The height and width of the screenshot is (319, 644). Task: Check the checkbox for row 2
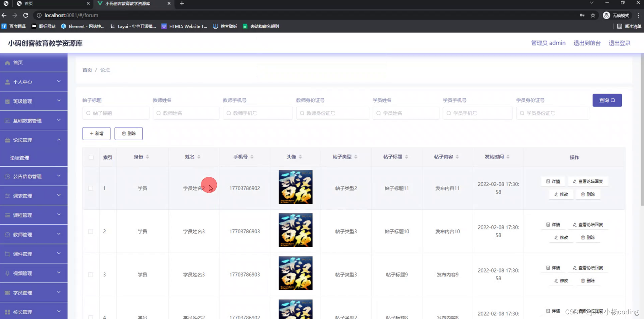[x=91, y=232]
